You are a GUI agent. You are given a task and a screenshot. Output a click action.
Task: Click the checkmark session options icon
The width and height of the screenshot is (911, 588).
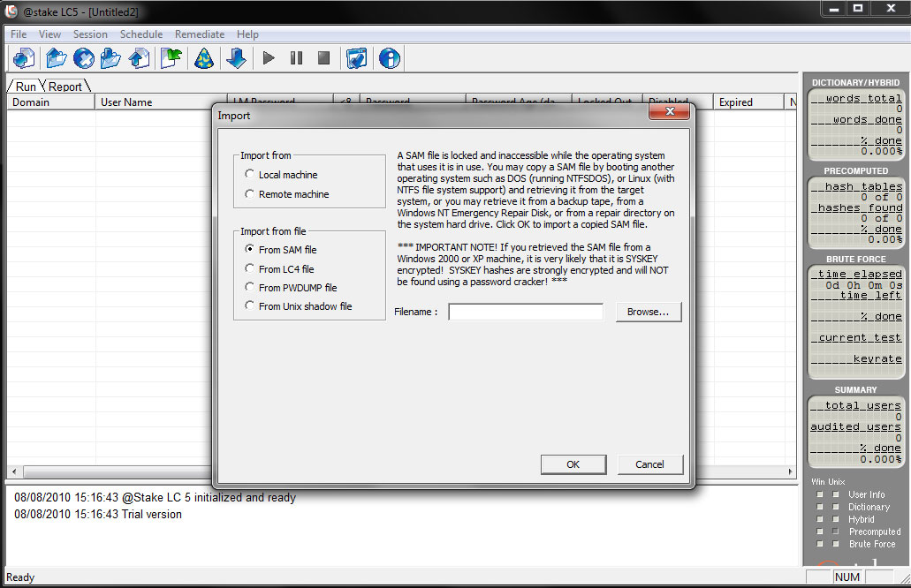(356, 58)
